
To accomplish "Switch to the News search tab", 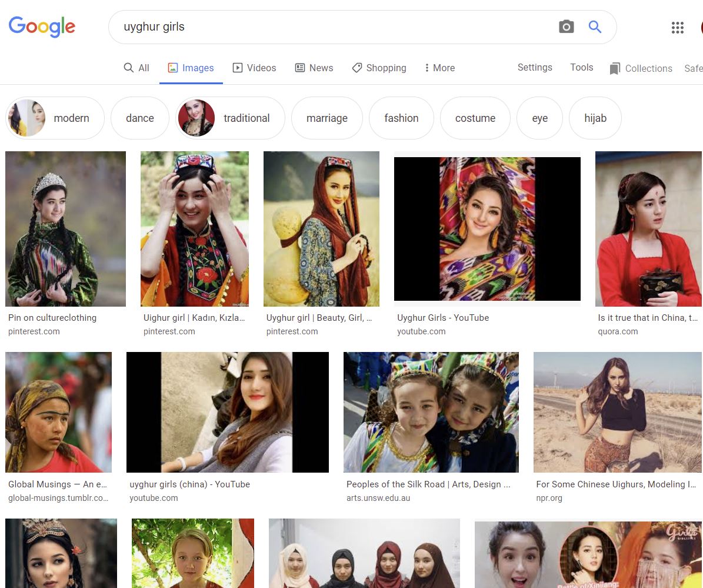I will point(314,68).
